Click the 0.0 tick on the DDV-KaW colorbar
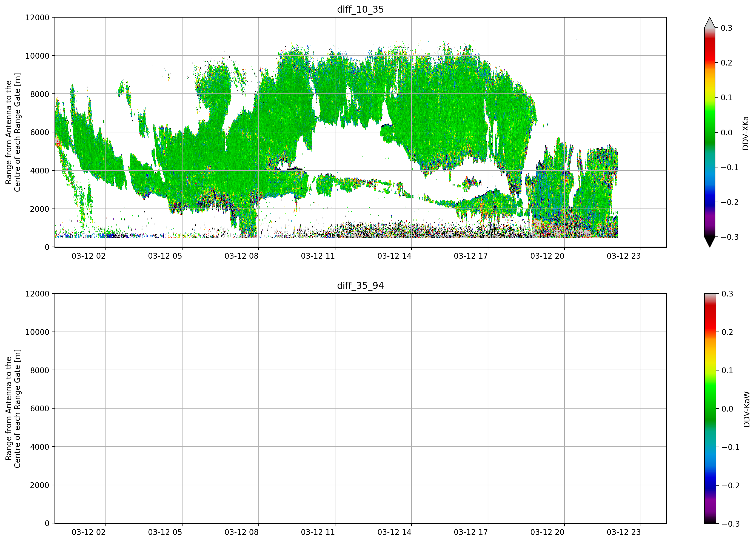The image size is (756, 542). 727,409
